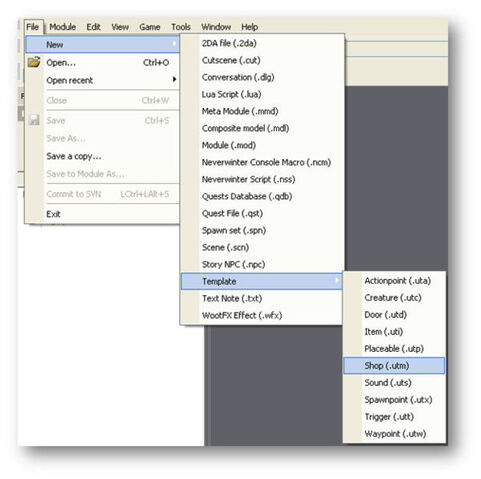Click the Save floppy disk icon
This screenshot has width=481, height=479.
pos(34,120)
